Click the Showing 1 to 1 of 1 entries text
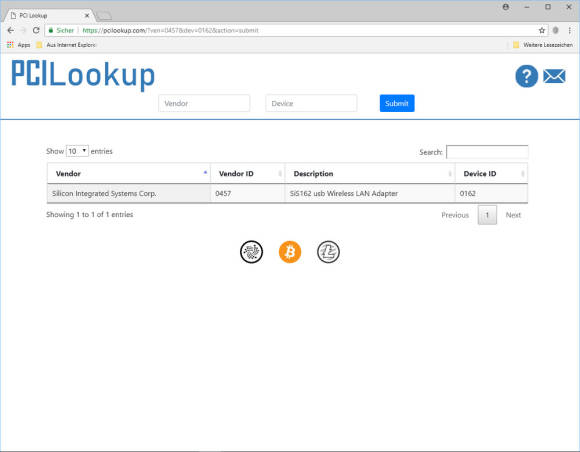This screenshot has height=452, width=580. pos(90,215)
